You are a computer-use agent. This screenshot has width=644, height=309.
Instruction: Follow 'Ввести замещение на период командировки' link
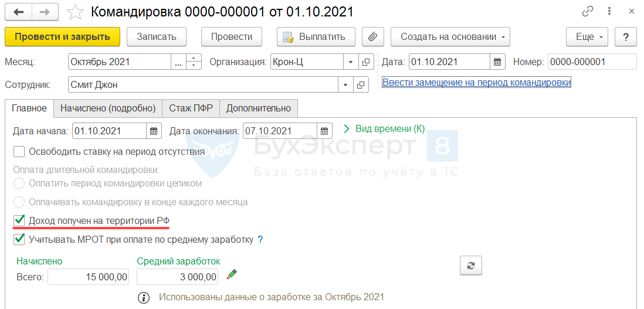(476, 83)
